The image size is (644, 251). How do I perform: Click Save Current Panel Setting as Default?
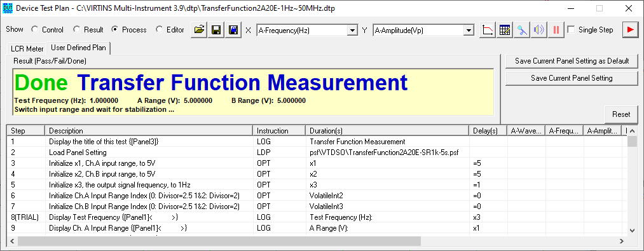[x=572, y=61]
